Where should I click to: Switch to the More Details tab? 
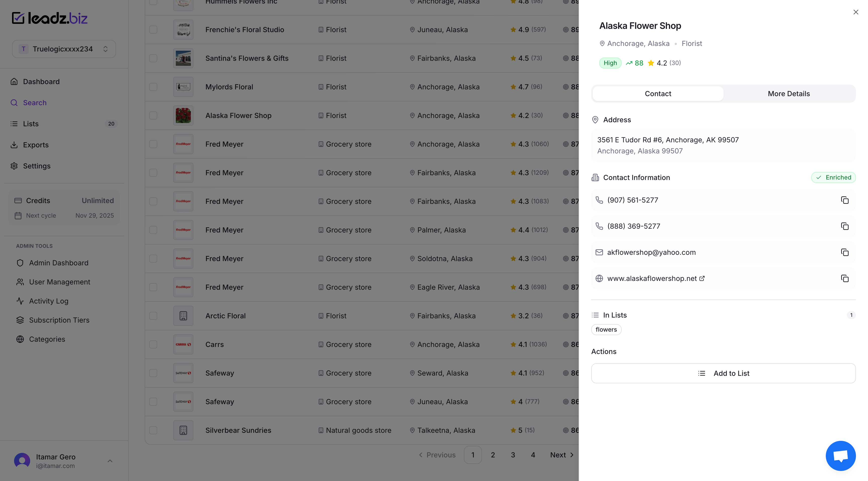pos(788,94)
